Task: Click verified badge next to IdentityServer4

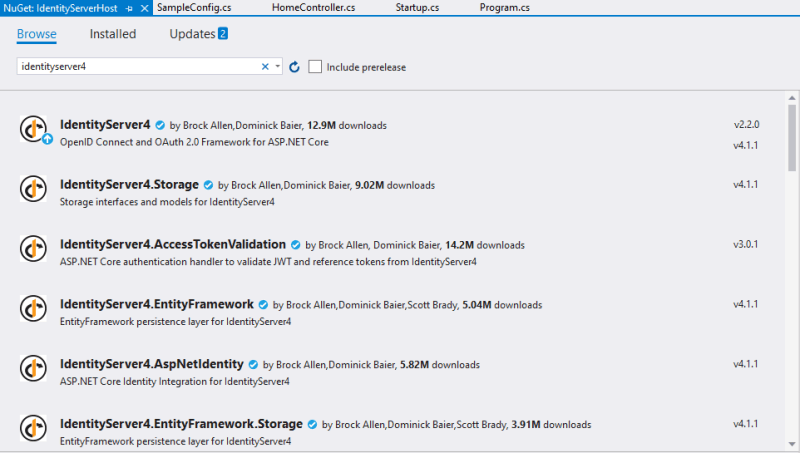Action: coord(160,125)
